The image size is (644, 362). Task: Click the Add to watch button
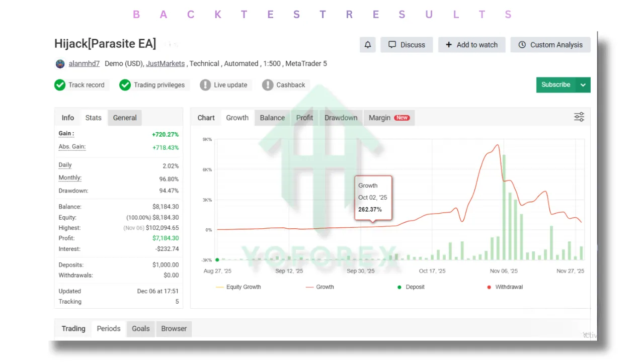471,45
